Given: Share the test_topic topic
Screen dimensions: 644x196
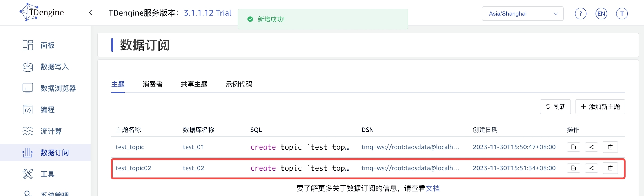Looking at the screenshot, I should [591, 147].
